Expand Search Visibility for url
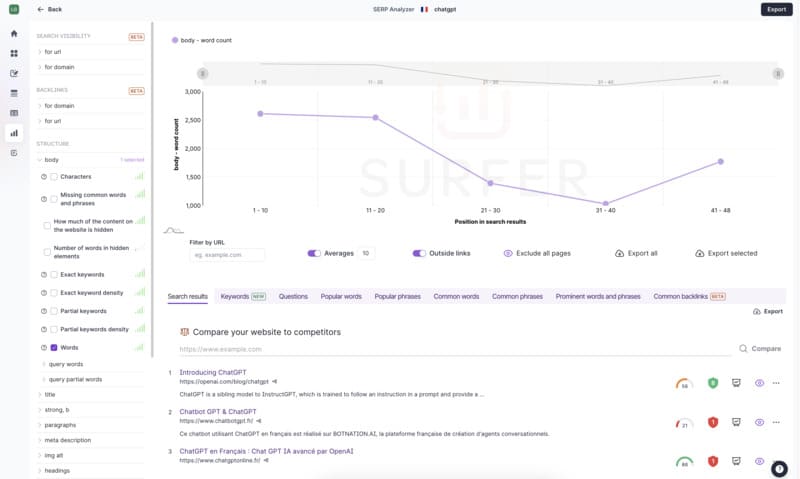The width and height of the screenshot is (800, 479). [x=53, y=52]
